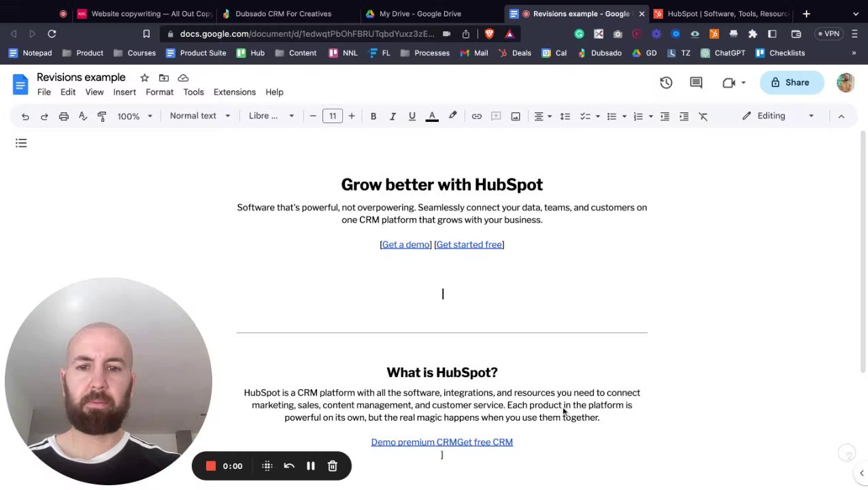Check the cloud document status icon
Image resolution: width=868 pixels, height=490 pixels.
(x=183, y=78)
